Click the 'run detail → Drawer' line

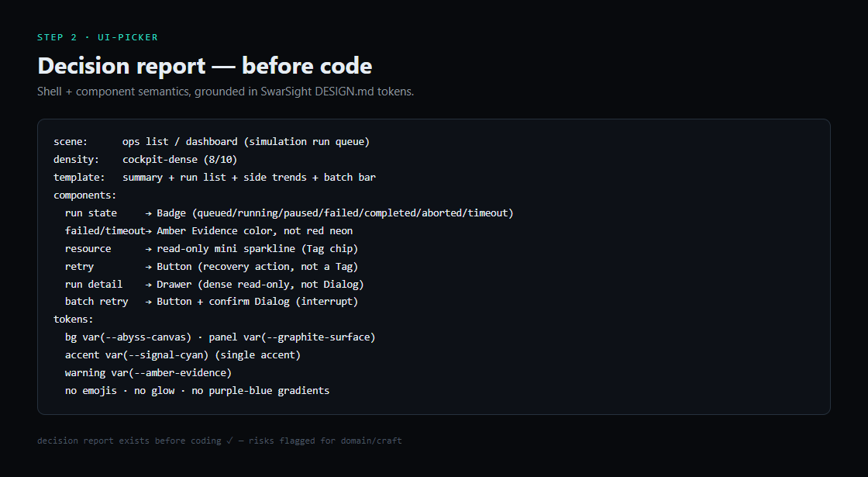click(x=214, y=284)
